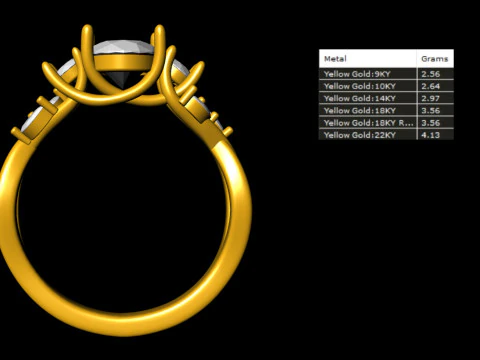Select the Yellow Gold:22KY row

point(386,135)
